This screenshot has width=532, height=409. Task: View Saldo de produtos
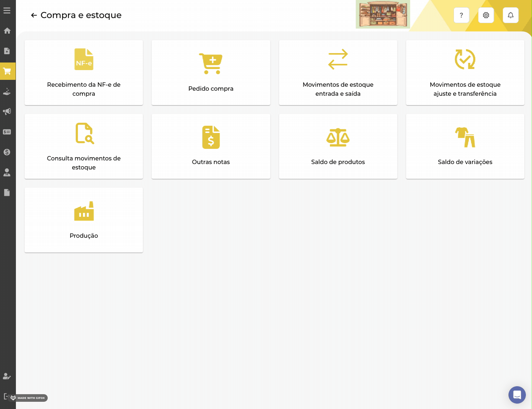[338, 146]
